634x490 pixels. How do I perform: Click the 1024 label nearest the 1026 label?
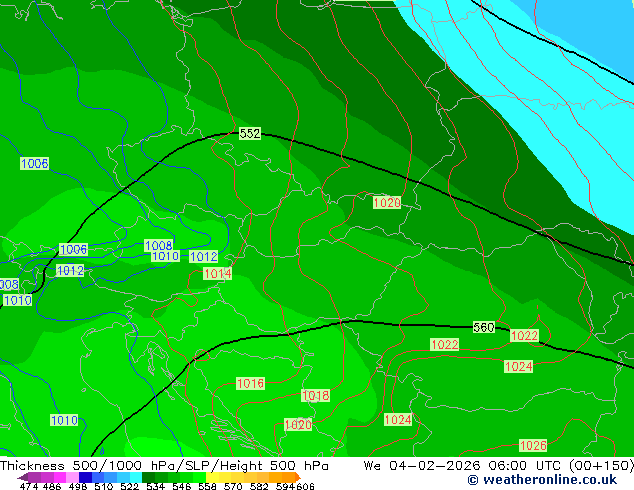[398, 420]
